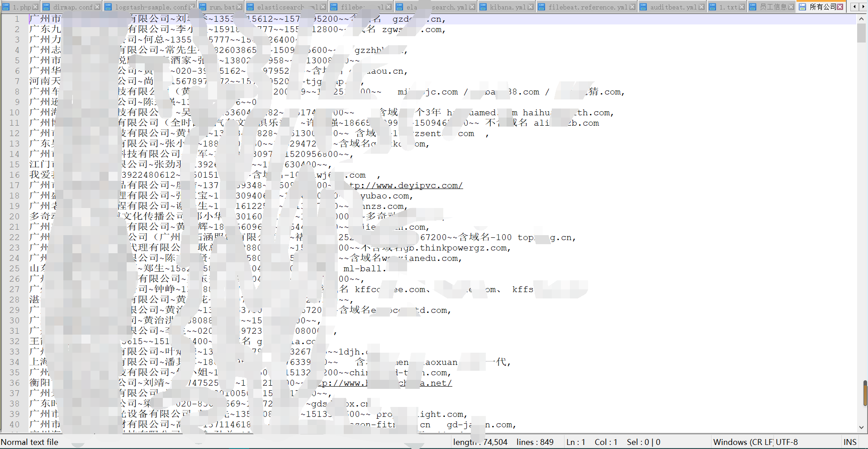This screenshot has height=449, width=868.
Task: Click the 'Normal text file' status label
Action: pos(29,442)
